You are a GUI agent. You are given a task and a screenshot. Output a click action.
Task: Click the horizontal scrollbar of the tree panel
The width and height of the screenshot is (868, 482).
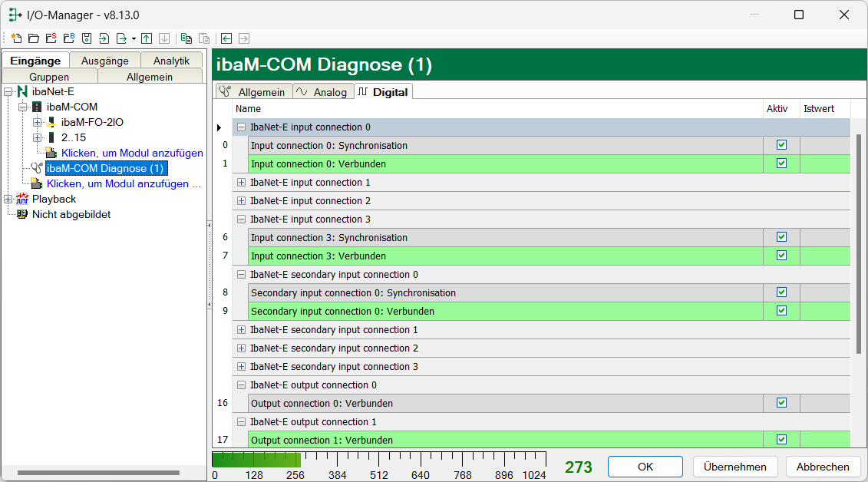[98, 473]
